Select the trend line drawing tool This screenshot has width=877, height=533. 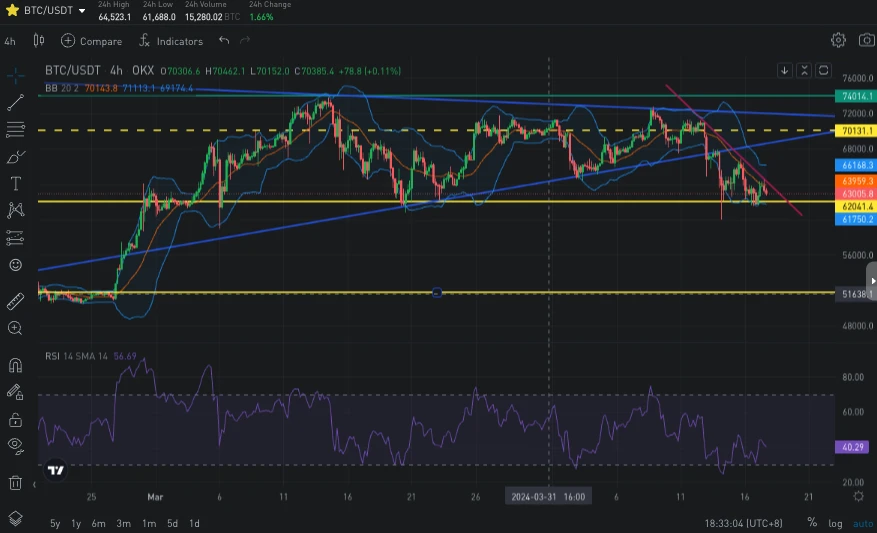15,102
